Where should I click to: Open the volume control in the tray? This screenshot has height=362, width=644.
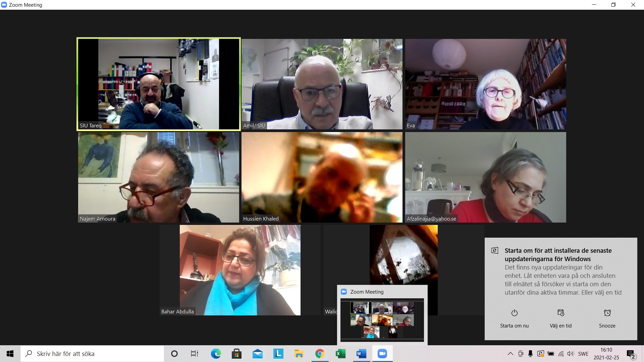[x=571, y=354]
